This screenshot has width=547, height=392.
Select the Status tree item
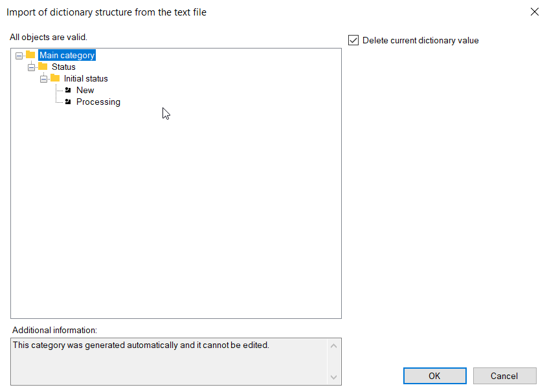click(x=63, y=67)
